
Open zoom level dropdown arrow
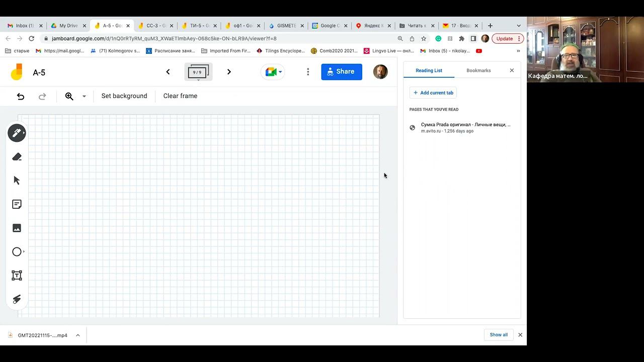pyautogui.click(x=84, y=96)
